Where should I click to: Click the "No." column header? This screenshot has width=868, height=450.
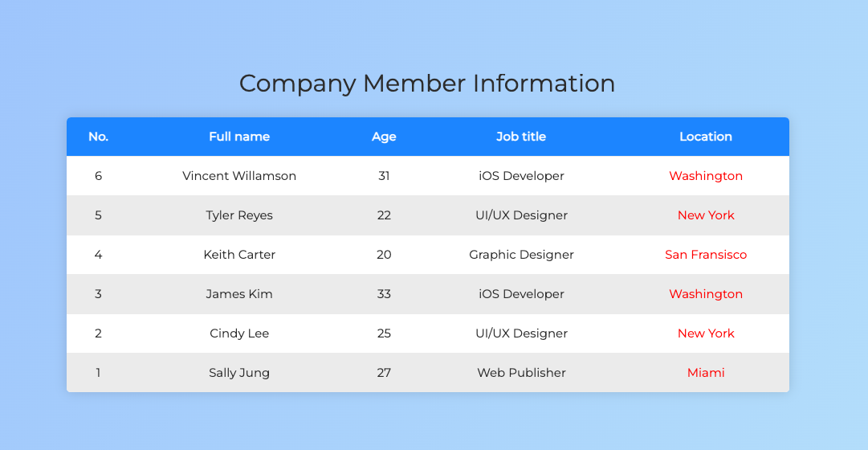(99, 137)
